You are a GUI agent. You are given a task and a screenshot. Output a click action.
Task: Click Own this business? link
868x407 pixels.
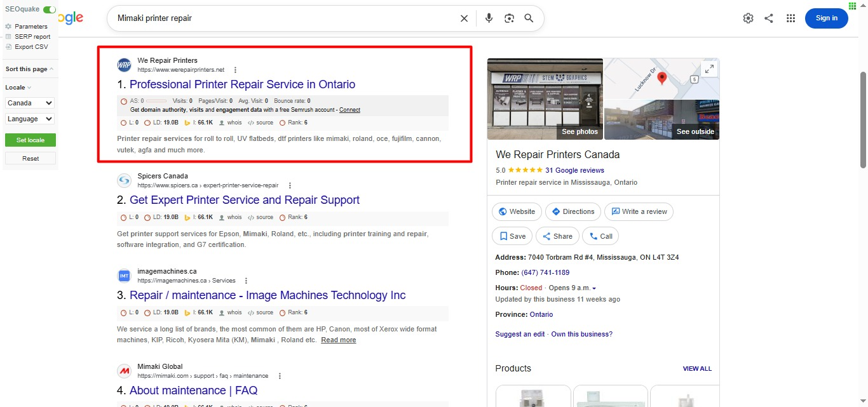(582, 334)
